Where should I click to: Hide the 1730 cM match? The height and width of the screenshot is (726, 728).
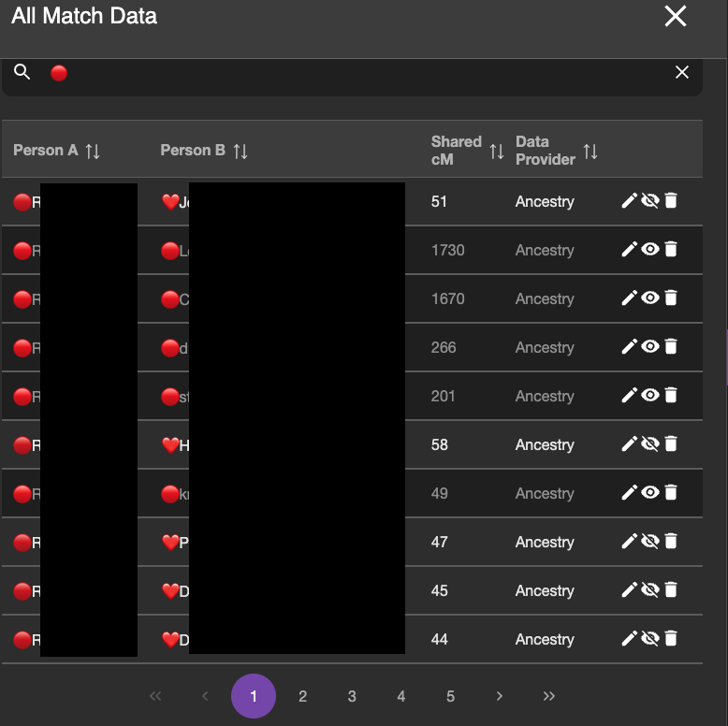click(x=650, y=250)
